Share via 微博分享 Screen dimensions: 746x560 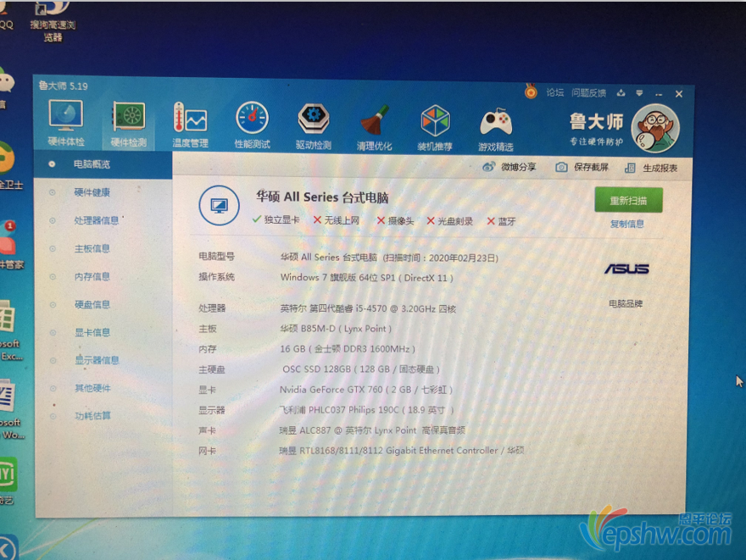tap(509, 167)
